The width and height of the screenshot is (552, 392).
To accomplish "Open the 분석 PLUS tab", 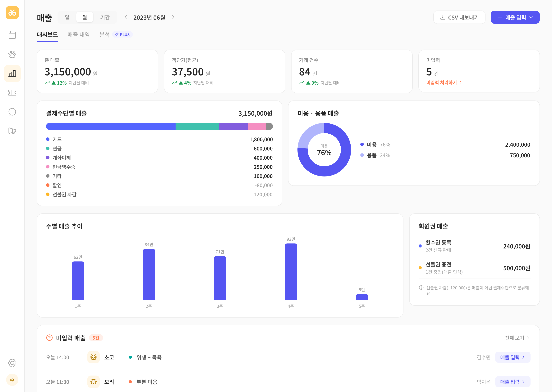I will (x=116, y=34).
